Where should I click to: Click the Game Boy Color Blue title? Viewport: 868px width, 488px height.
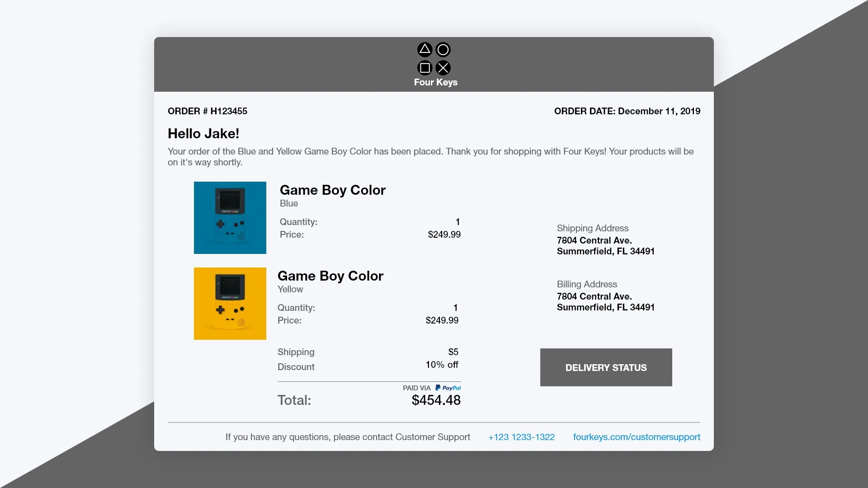pos(333,190)
